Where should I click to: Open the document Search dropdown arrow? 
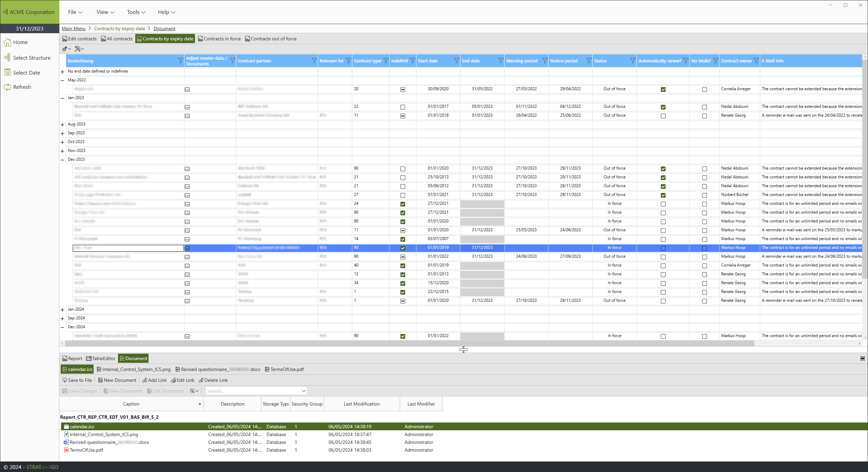pos(303,391)
